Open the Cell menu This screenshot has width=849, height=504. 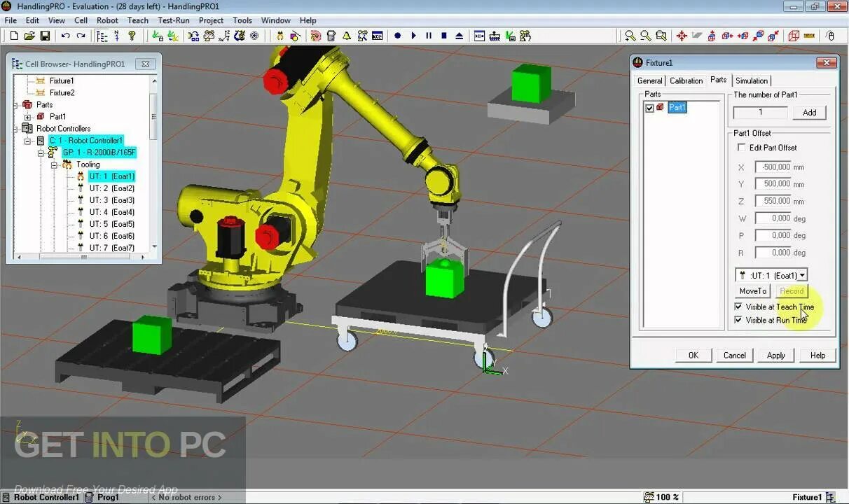pos(81,20)
